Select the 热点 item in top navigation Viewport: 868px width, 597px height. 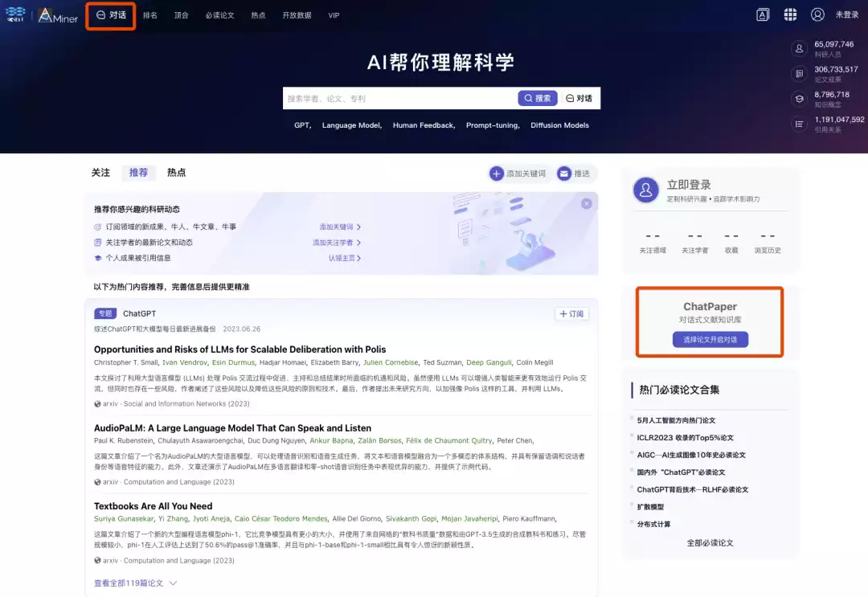(x=258, y=15)
